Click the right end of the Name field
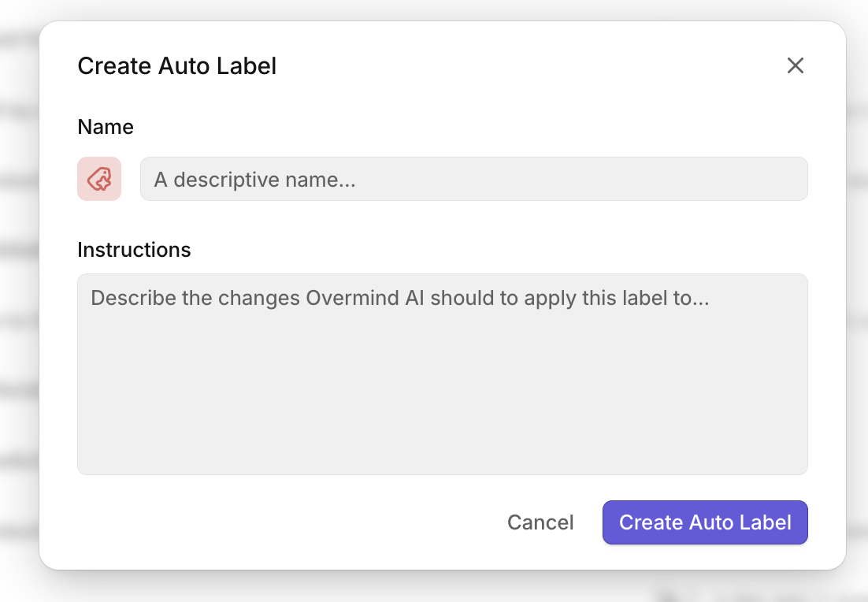The width and height of the screenshot is (868, 602). (780, 179)
